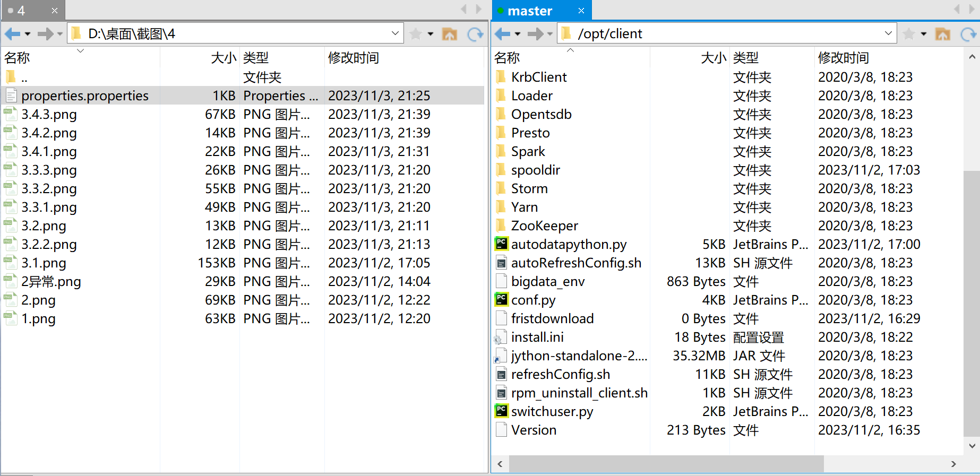Open the back history dropdown in the local pane
This screenshot has width=980, height=476.
tap(28, 34)
